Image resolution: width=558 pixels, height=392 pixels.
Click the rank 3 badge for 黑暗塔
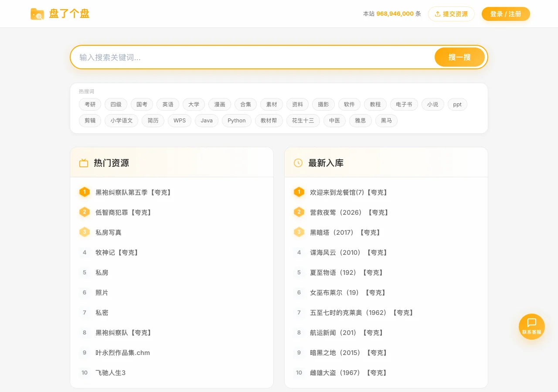click(299, 232)
